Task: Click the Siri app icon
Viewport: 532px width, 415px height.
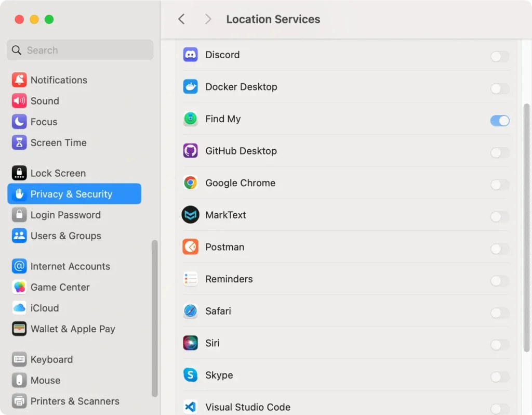Action: pyautogui.click(x=190, y=343)
